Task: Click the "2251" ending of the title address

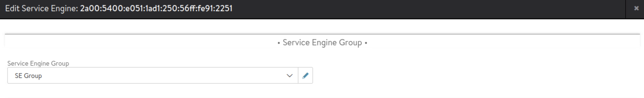Action: (224, 9)
